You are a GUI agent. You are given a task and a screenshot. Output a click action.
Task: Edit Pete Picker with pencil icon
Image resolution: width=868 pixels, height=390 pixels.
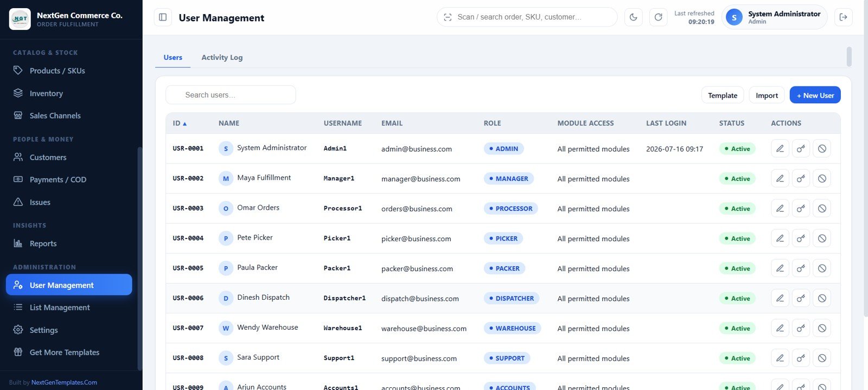pos(780,238)
